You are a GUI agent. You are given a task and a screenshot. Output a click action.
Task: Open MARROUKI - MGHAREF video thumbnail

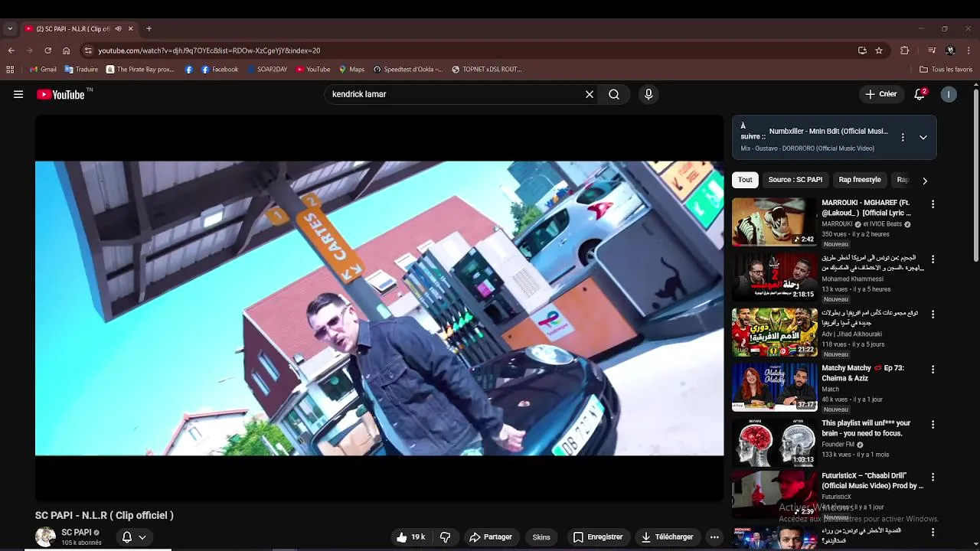pos(774,223)
